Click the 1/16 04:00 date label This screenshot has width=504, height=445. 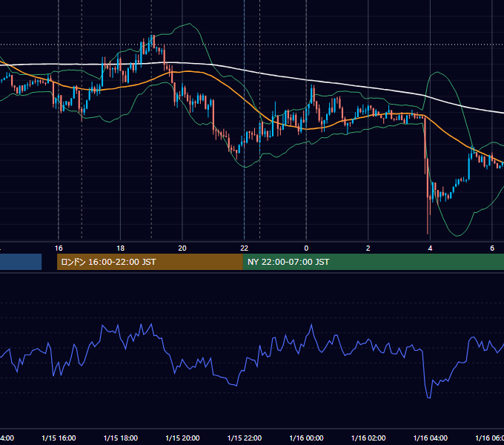[x=431, y=438]
